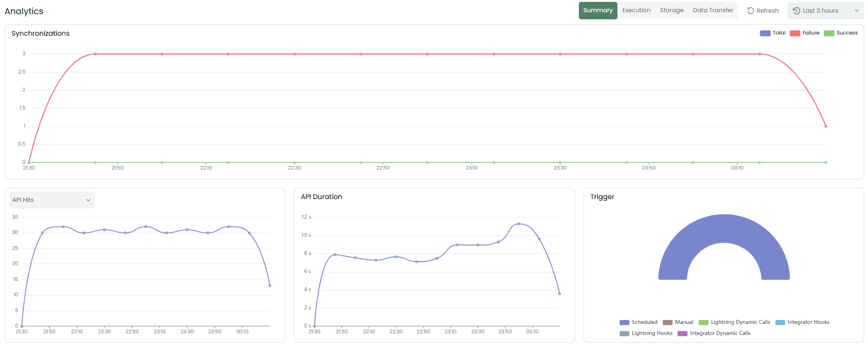Click the clock history icon beside Last 3 hours

[x=796, y=11]
